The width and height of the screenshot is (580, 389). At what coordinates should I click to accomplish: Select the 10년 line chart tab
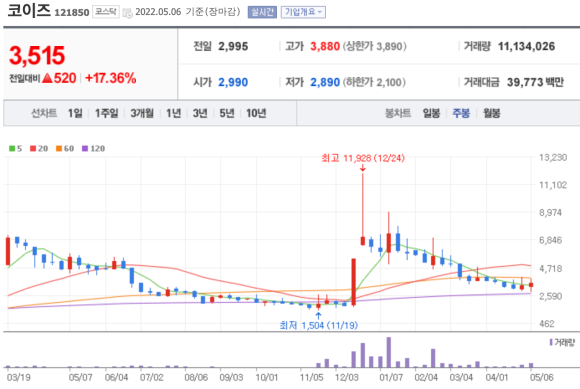click(x=256, y=113)
